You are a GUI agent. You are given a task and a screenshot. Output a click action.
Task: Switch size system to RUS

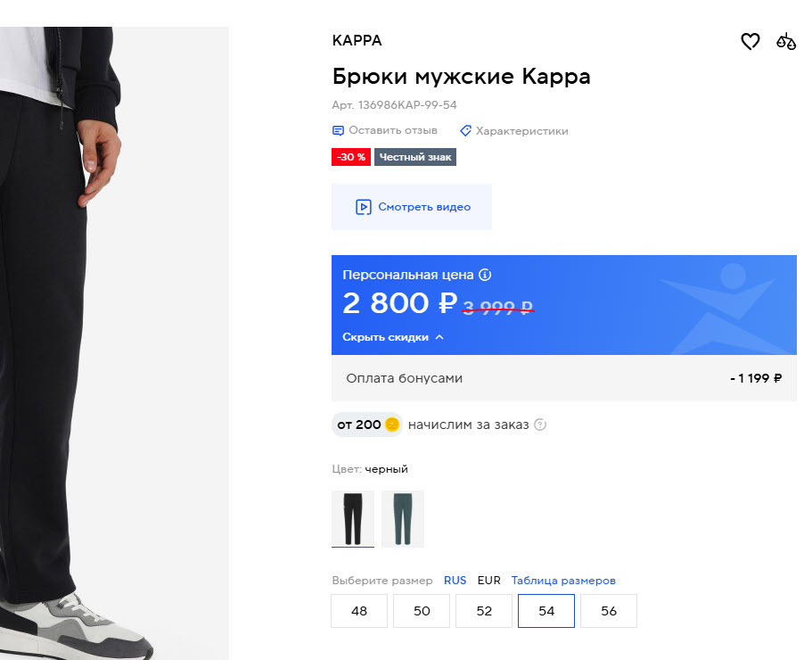(x=455, y=581)
